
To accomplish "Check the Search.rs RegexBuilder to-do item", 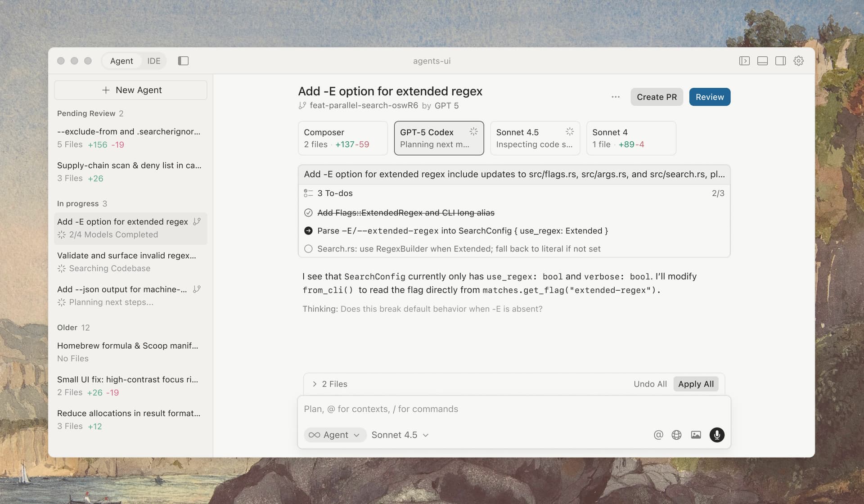I will tap(308, 248).
